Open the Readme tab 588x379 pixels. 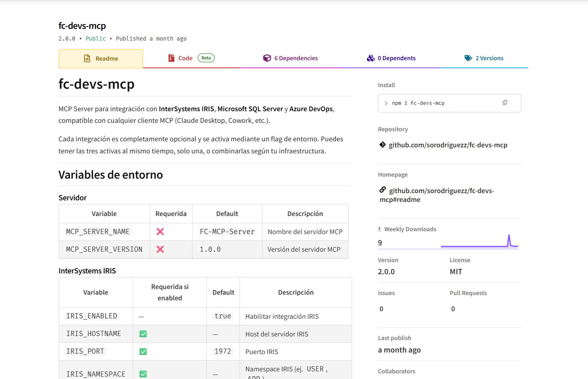101,59
